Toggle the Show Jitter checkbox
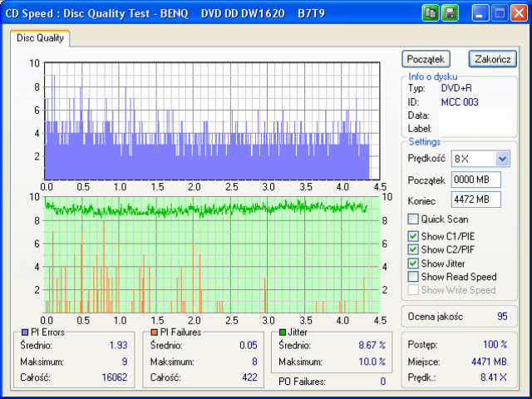Image resolution: width=532 pixels, height=399 pixels. pos(413,264)
